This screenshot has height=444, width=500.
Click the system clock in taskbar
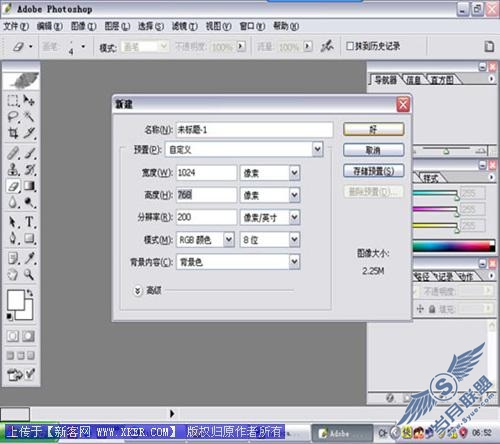point(482,433)
